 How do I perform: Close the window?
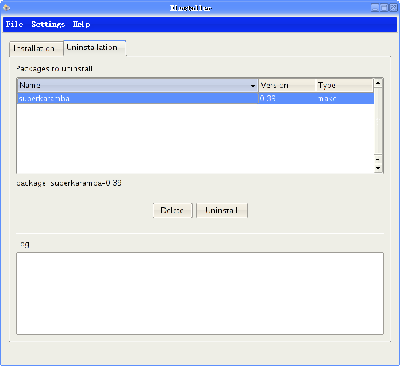[x=393, y=8]
